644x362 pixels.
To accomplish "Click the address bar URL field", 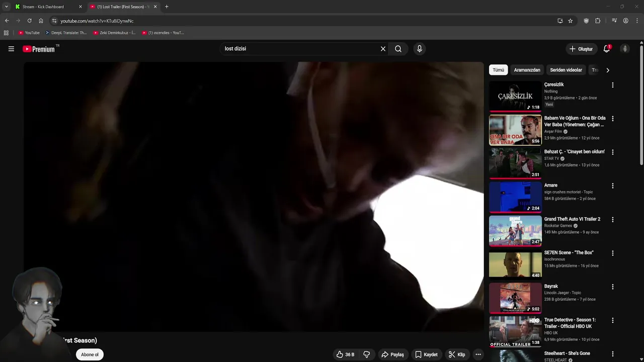I will pos(302,21).
